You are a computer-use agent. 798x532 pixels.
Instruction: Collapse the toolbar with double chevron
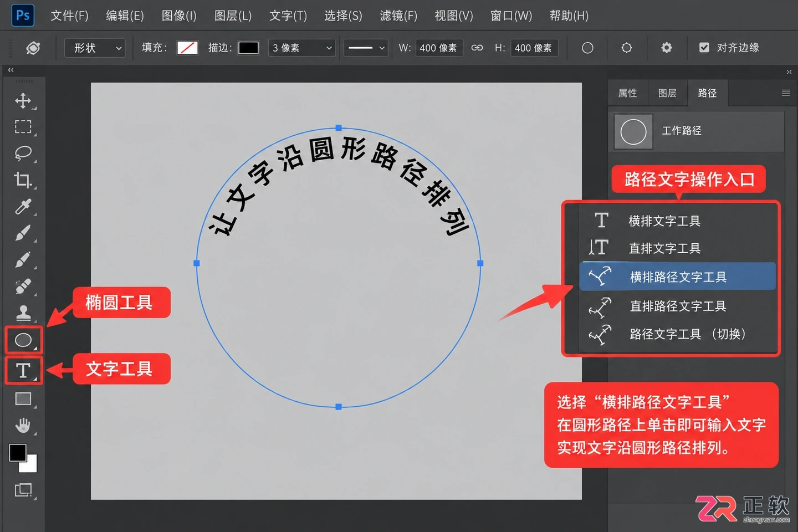11,70
